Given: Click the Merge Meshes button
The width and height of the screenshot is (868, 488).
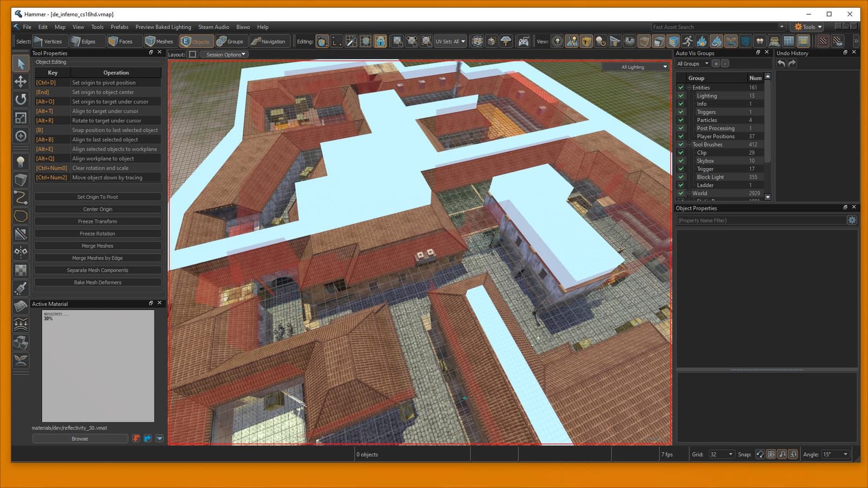Looking at the screenshot, I should (x=98, y=246).
